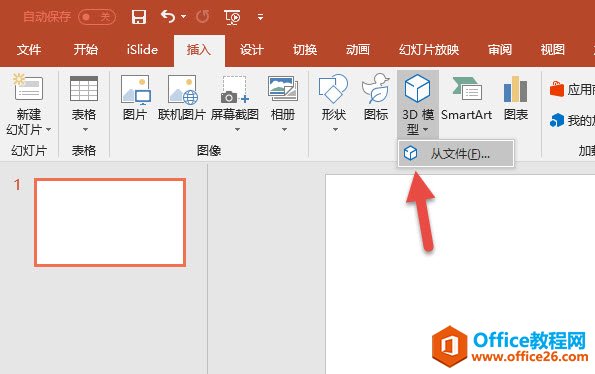Open the 动画 tab
The width and height of the screenshot is (595, 374).
pos(357,50)
